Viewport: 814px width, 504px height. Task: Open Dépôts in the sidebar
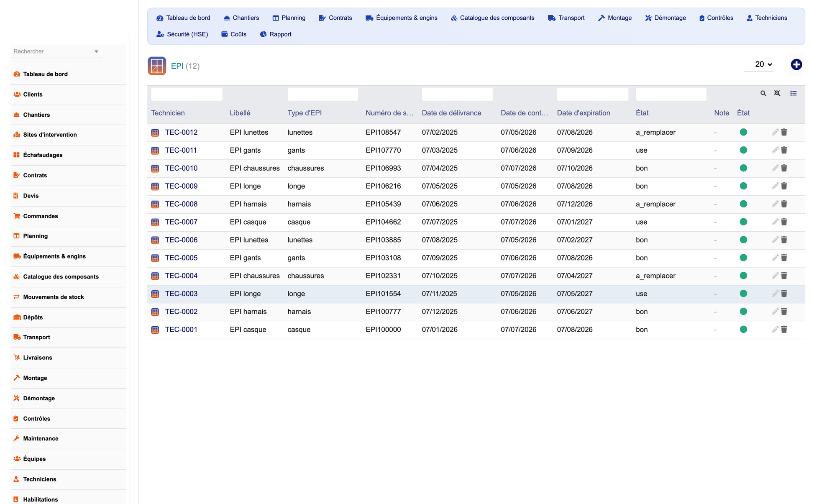68,317
